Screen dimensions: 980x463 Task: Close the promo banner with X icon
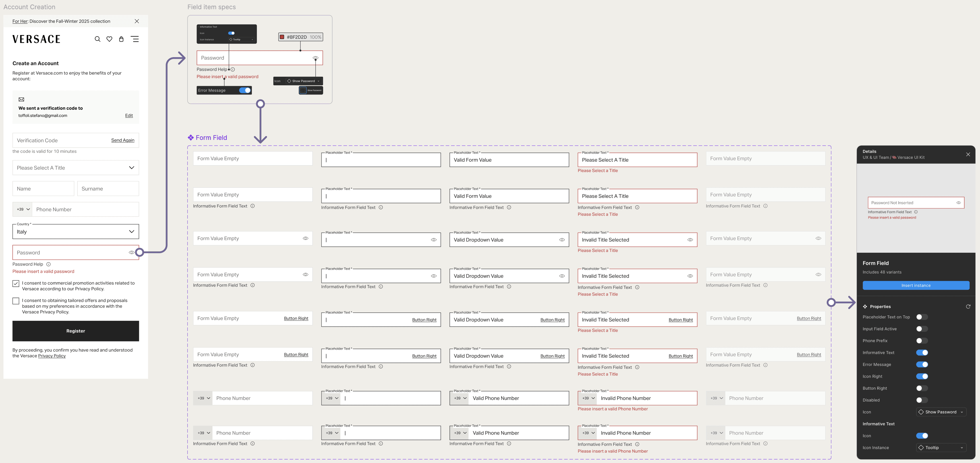pos(137,21)
